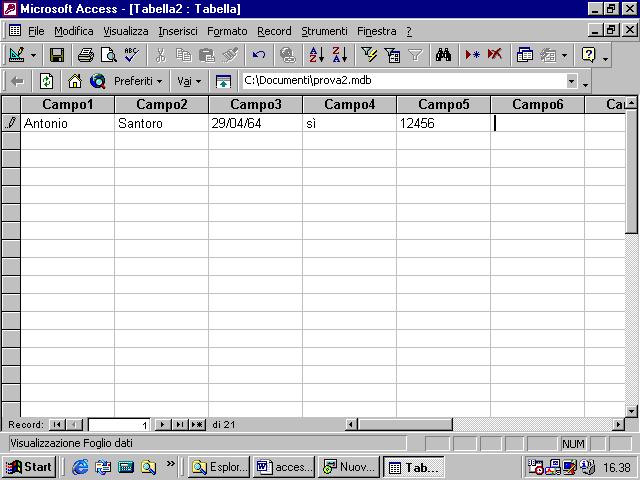Open the Visualizza menu
This screenshot has height=480, width=640.
click(x=126, y=31)
